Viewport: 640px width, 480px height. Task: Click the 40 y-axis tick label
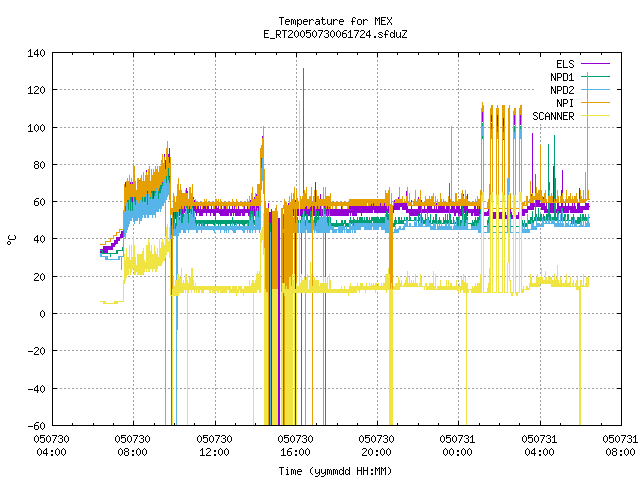[39, 239]
